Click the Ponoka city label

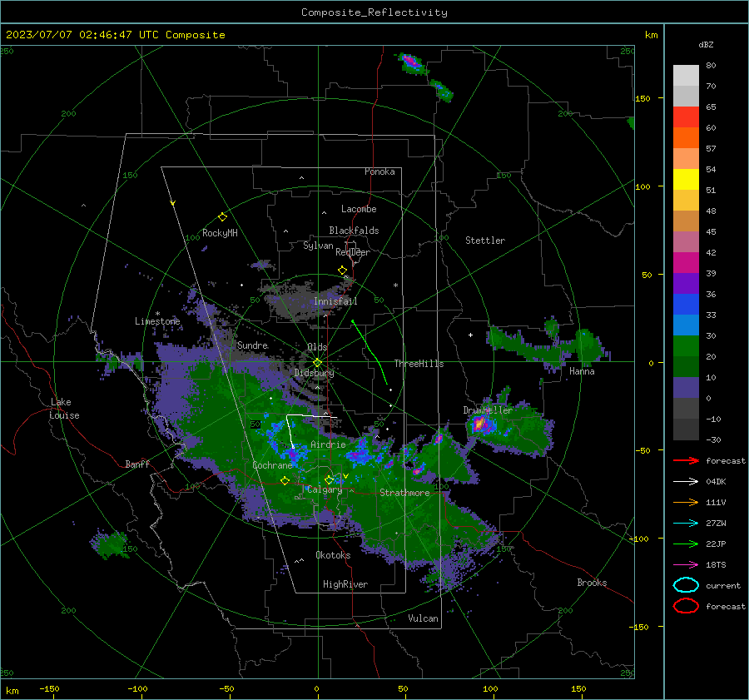379,171
